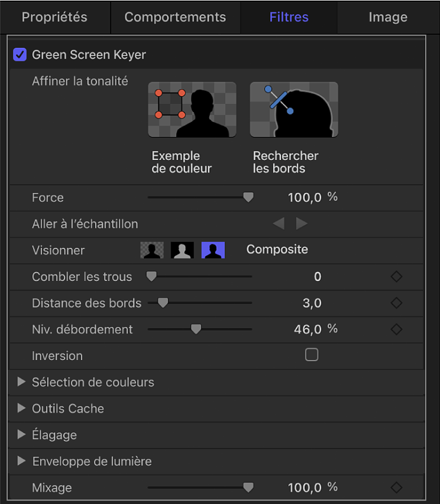The width and height of the screenshot is (440, 504).
Task: Go to previous sample with left arrow
Action: 278,223
